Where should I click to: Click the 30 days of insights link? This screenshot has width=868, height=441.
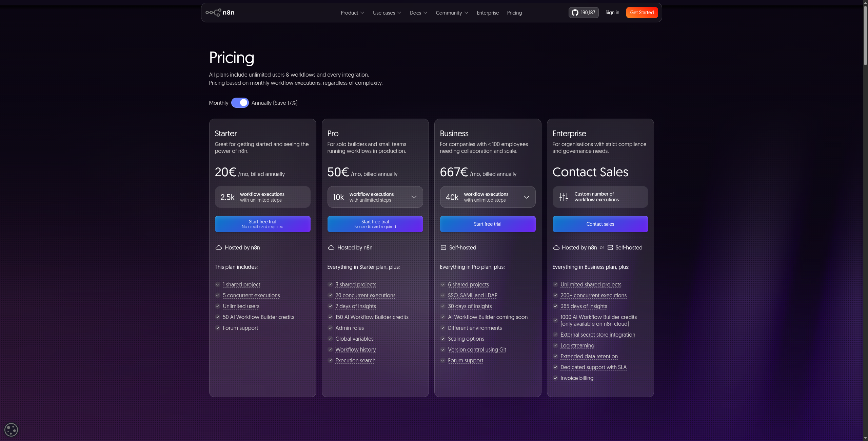pos(470,306)
